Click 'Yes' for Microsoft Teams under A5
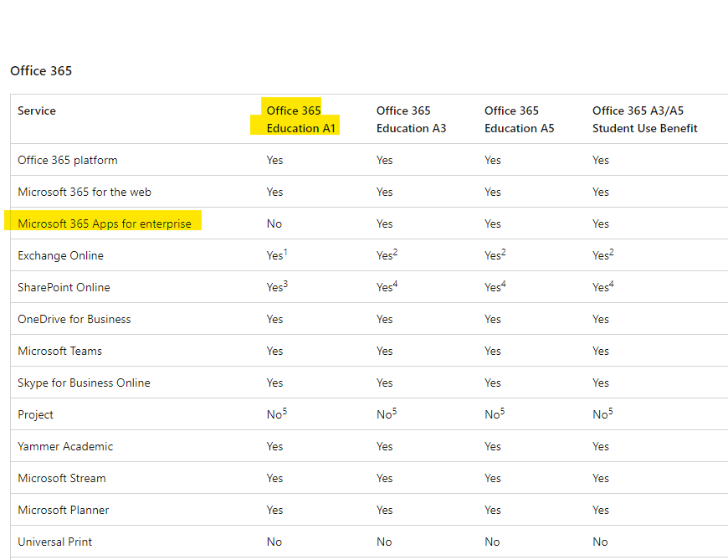This screenshot has width=728, height=560. coord(493,351)
